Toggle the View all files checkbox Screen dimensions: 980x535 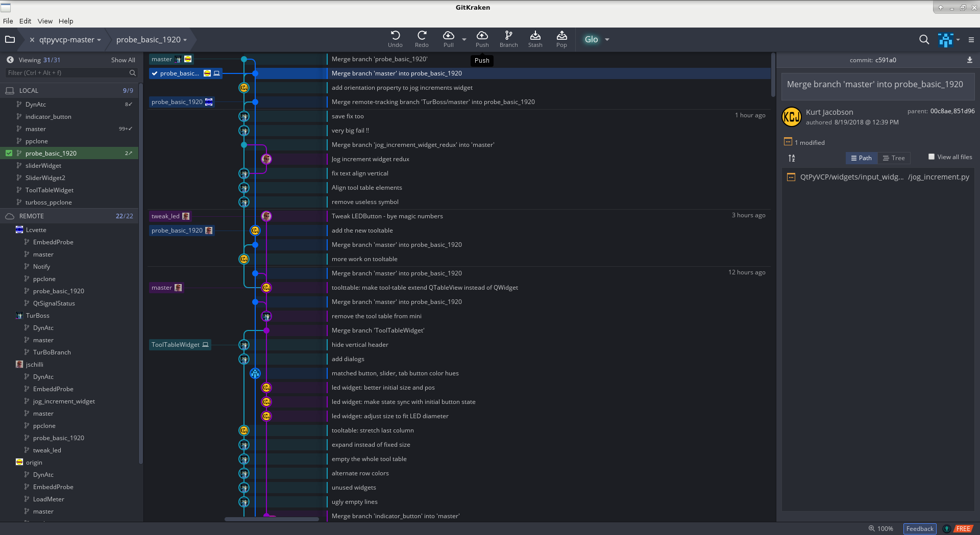(x=932, y=157)
